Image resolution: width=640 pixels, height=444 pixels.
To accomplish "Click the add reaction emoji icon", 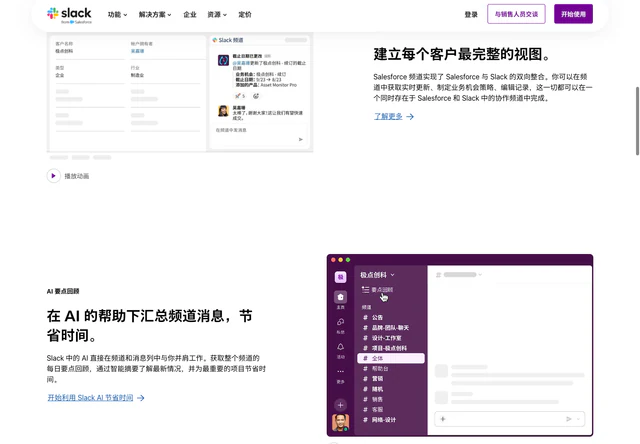I will point(256,96).
